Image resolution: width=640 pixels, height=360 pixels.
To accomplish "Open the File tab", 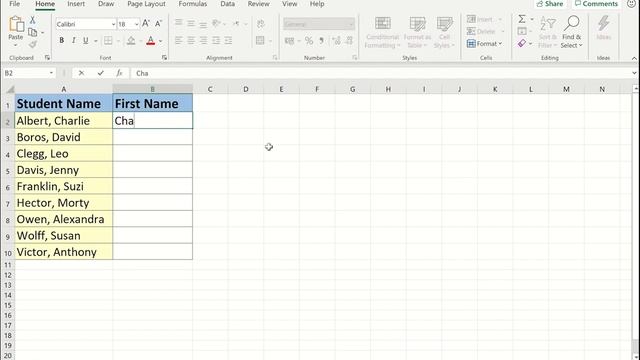I will pyautogui.click(x=14, y=4).
